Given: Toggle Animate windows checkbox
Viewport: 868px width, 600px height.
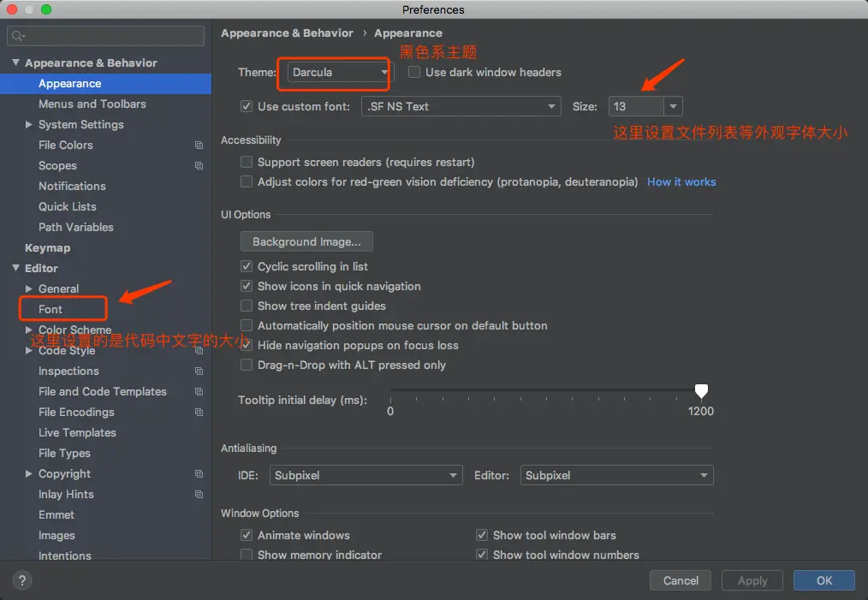Looking at the screenshot, I should [247, 535].
